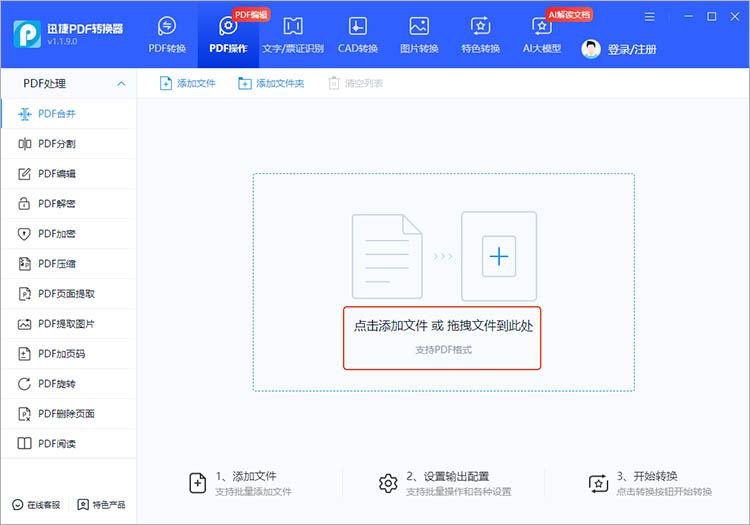Switch to the CAD转换 tab

coord(358,35)
